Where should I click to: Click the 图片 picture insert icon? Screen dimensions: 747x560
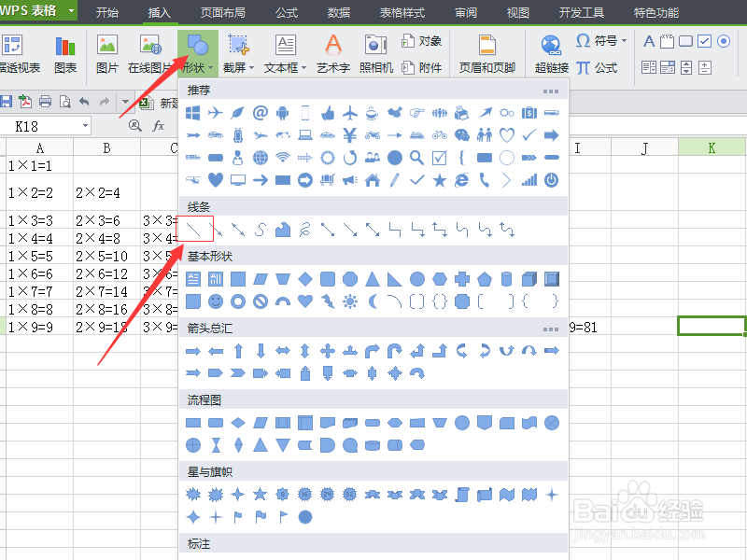[x=107, y=54]
